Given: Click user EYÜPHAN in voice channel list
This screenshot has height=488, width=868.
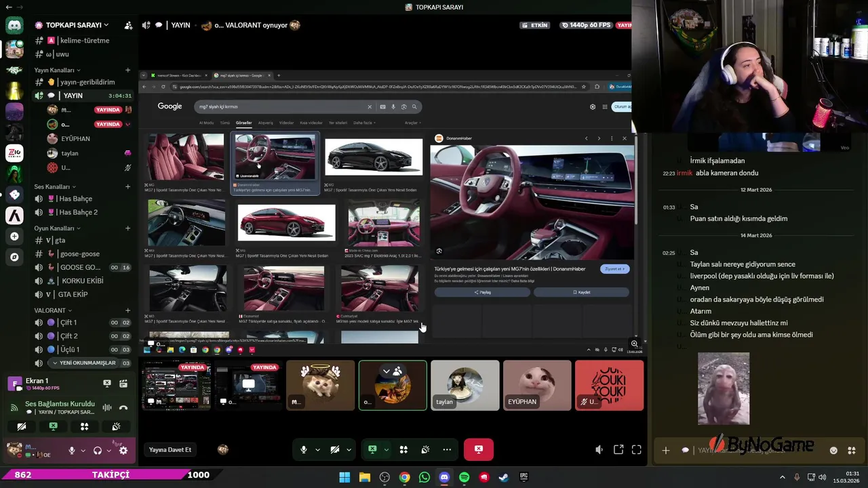Looking at the screenshot, I should (x=75, y=138).
